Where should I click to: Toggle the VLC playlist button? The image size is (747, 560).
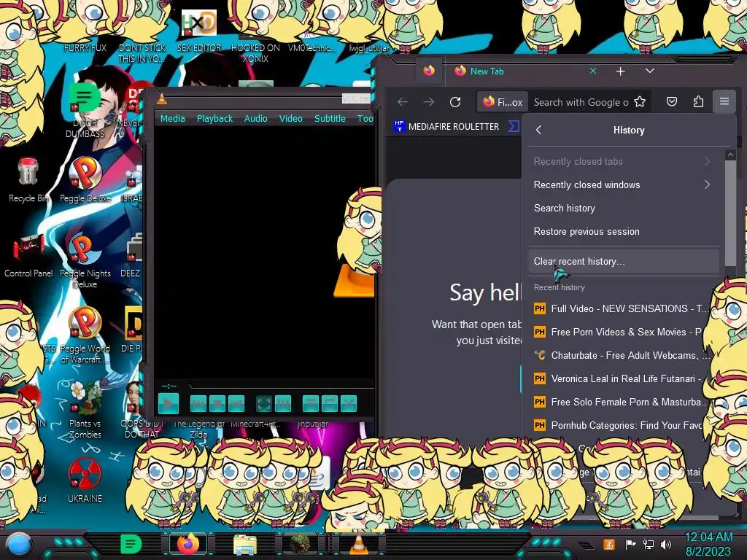click(x=311, y=404)
